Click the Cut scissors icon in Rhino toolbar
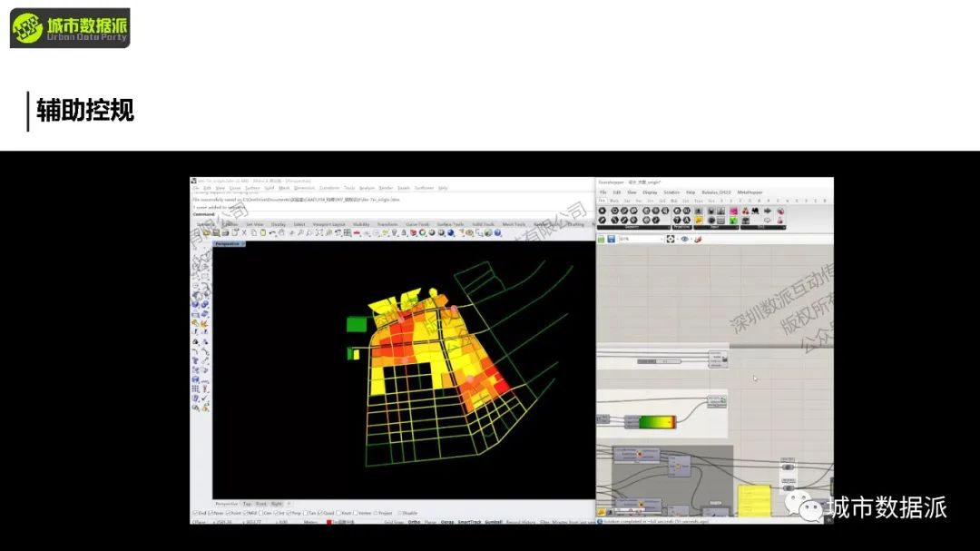The height and width of the screenshot is (551, 980). 244,232
